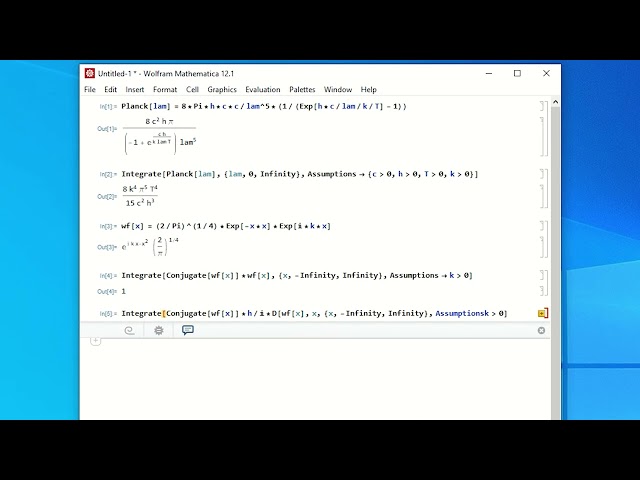Maximize the Mathematica window

coord(517,73)
